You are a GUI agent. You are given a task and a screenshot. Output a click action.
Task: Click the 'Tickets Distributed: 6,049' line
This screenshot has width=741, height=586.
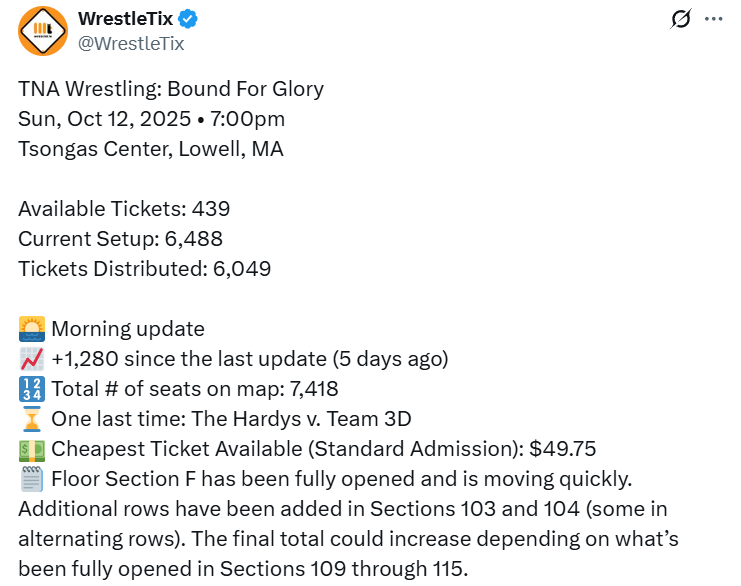point(144,269)
